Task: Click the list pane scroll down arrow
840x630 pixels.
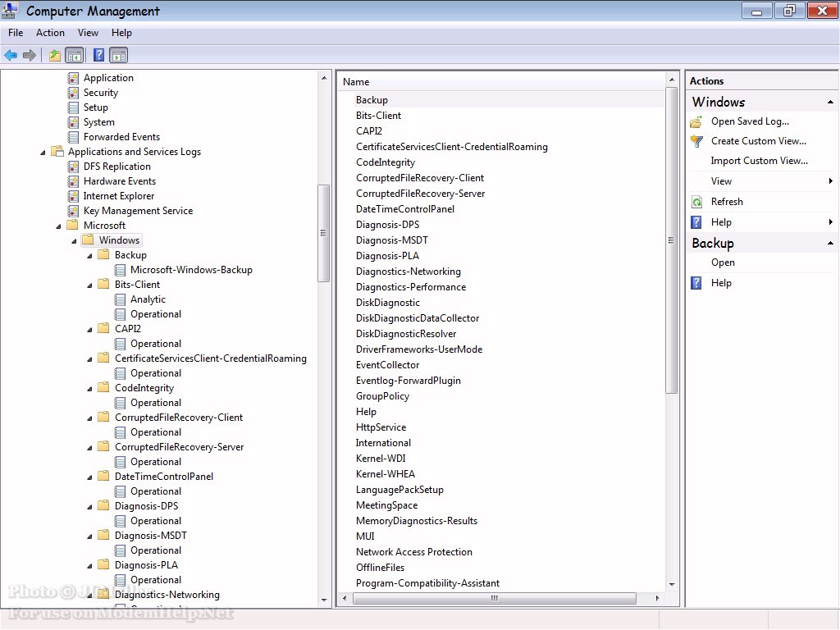Action: (x=672, y=584)
